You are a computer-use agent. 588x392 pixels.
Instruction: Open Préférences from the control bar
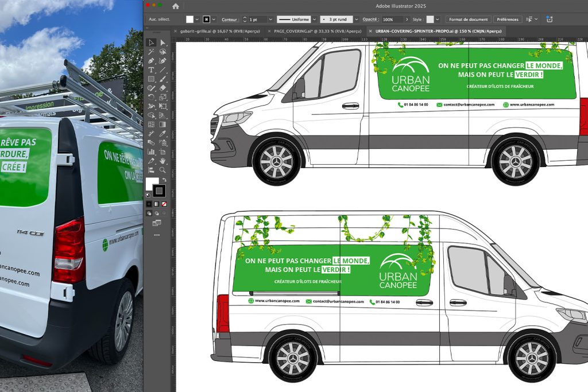tap(508, 19)
